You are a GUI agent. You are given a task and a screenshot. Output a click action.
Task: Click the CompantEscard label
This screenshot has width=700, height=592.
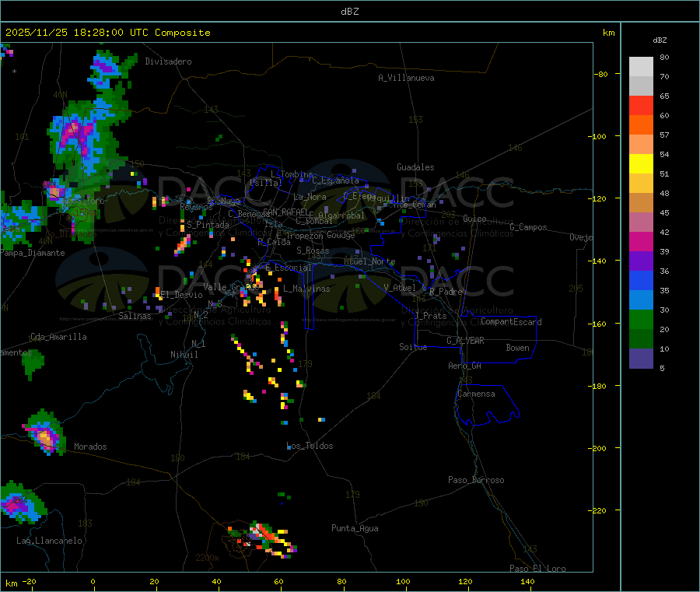[511, 321]
